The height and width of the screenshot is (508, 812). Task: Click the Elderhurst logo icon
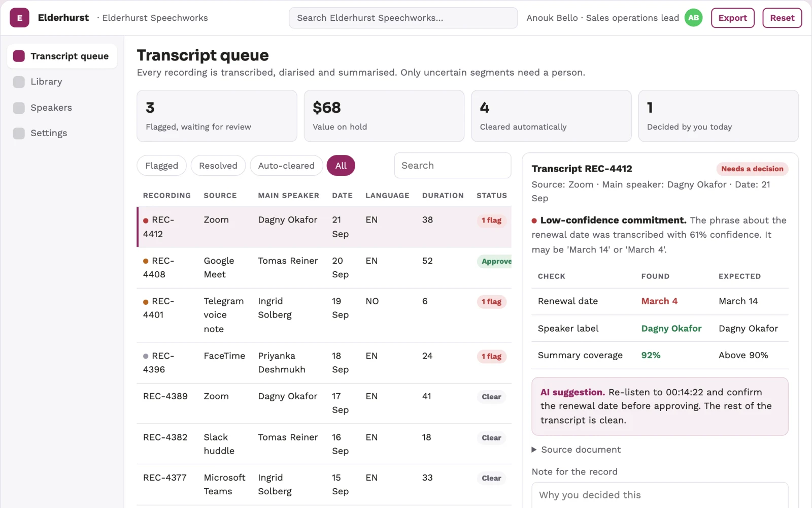[19, 18]
